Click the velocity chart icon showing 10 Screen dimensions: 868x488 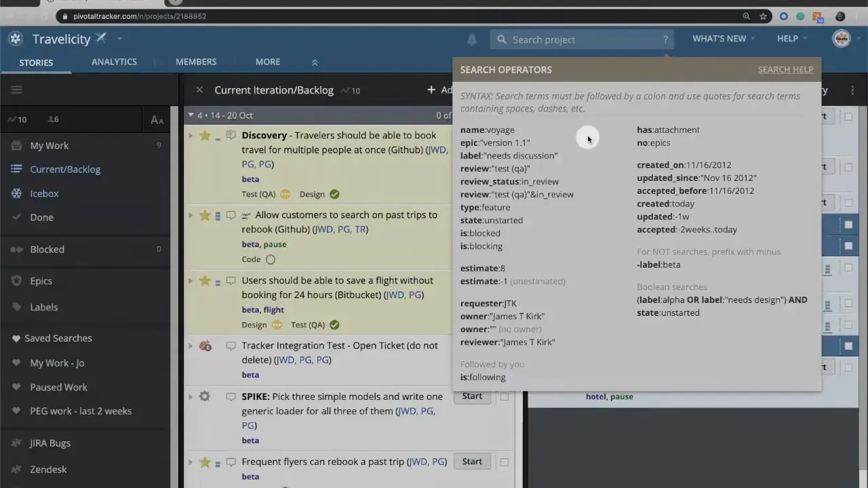16,119
